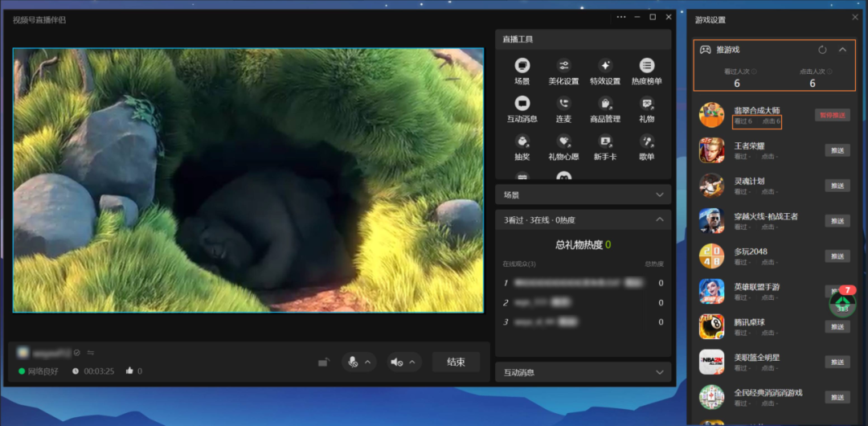Toggle the screen lock icon beside the microphone
The image size is (868, 426).
(x=323, y=363)
